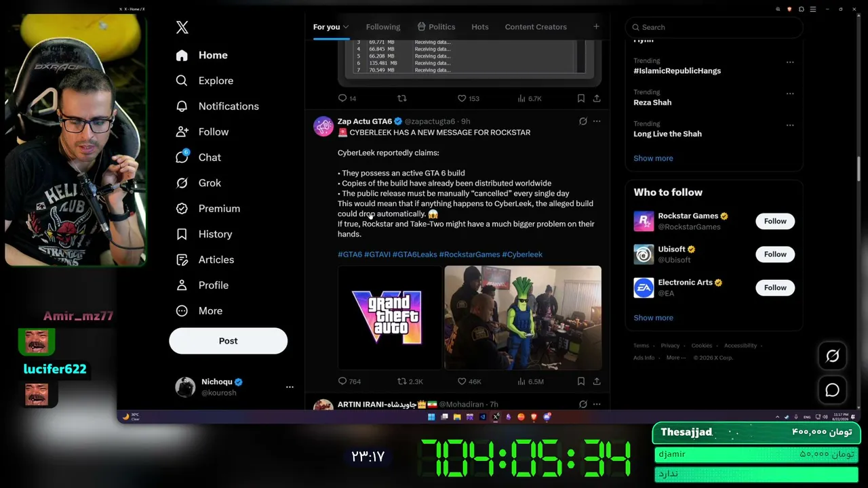Add a new timeline tab with plus
The image size is (868, 488).
(x=596, y=26)
